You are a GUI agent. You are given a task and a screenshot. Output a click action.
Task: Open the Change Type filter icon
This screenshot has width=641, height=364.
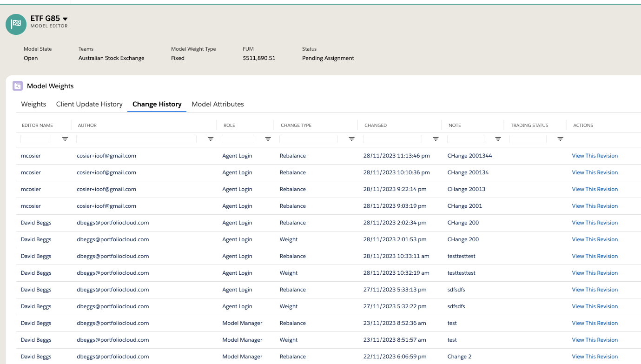click(x=351, y=139)
